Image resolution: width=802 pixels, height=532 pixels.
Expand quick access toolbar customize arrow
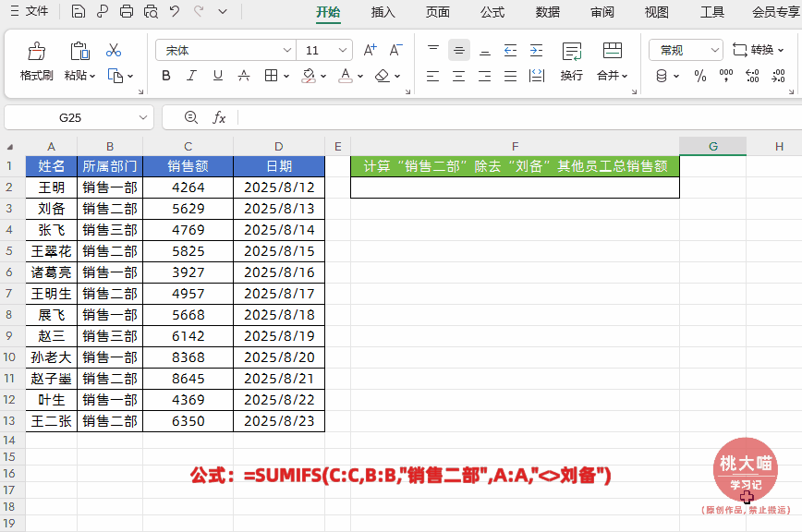pos(223,11)
